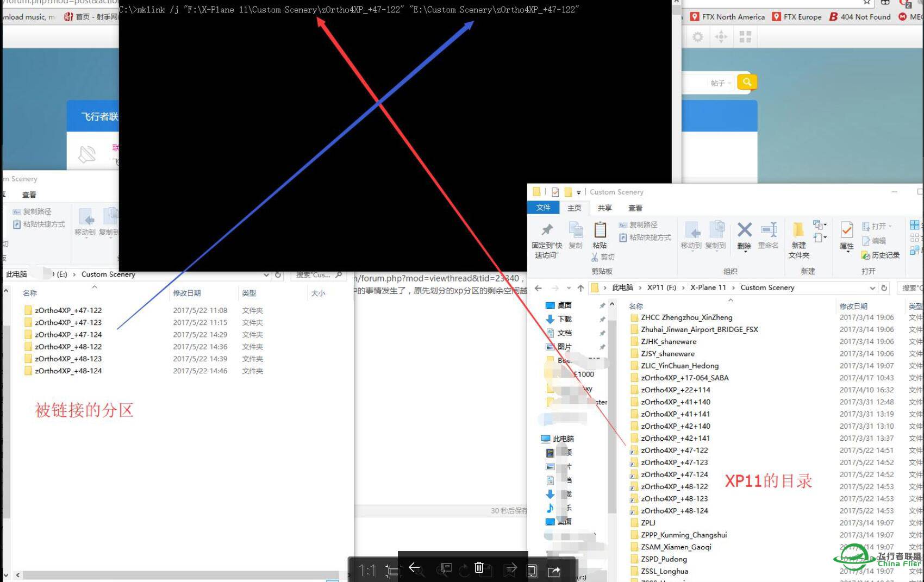Click Edit (编辑) in right Explorer ribbon

click(874, 241)
